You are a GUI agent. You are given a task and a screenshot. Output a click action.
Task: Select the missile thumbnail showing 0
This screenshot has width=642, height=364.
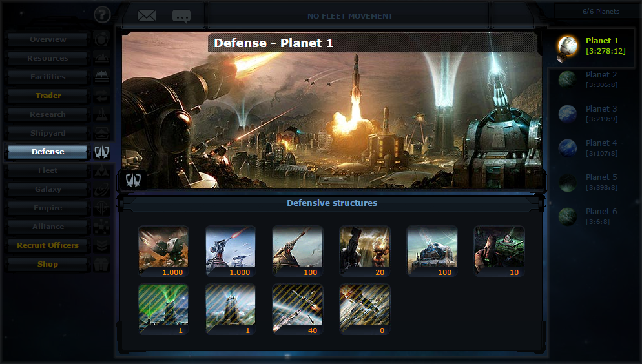[x=365, y=310]
